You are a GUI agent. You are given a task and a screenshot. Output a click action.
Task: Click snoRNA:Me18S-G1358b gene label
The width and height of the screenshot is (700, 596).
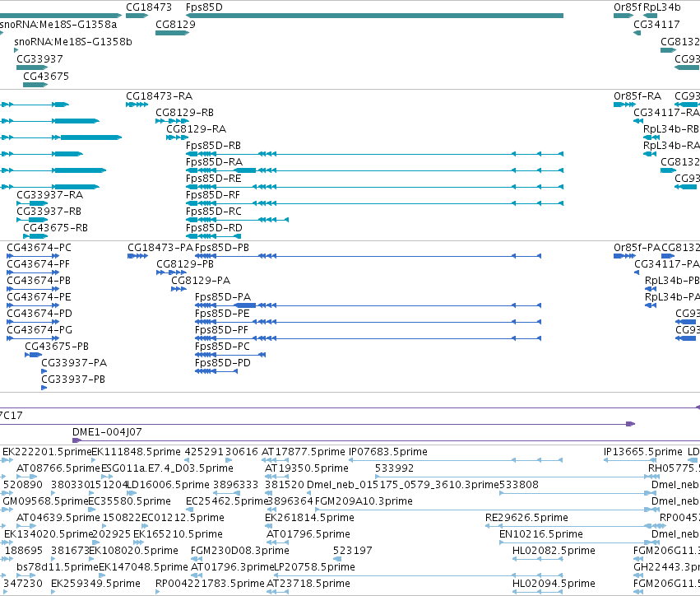[x=73, y=42]
